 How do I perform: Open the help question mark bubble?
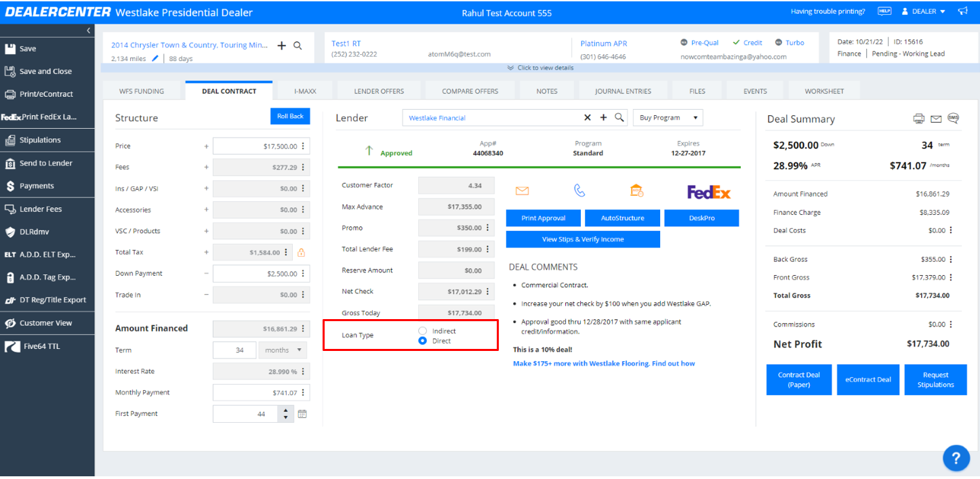coord(956,457)
